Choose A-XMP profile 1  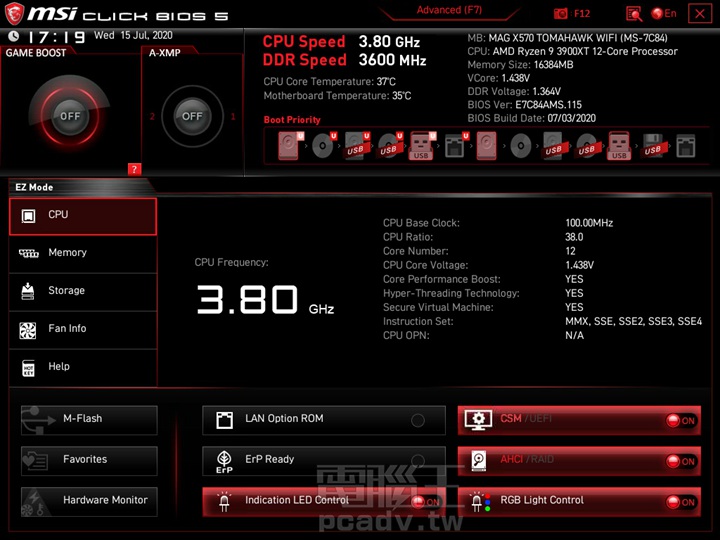tap(233, 116)
